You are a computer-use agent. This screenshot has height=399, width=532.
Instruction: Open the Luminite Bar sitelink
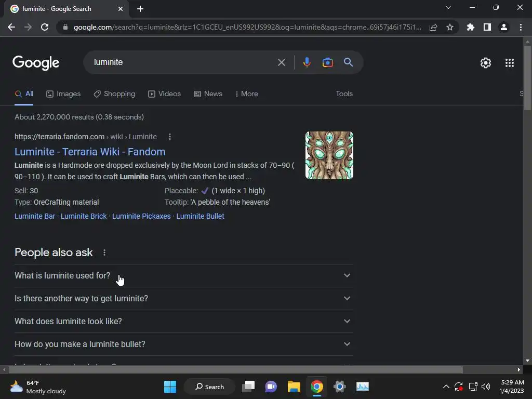pyautogui.click(x=35, y=216)
